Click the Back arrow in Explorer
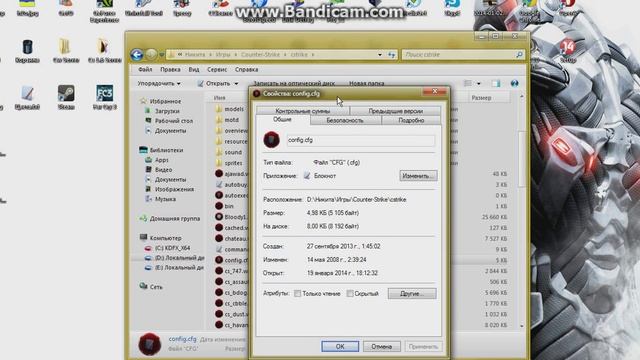This screenshot has width=640, height=360. click(x=137, y=54)
